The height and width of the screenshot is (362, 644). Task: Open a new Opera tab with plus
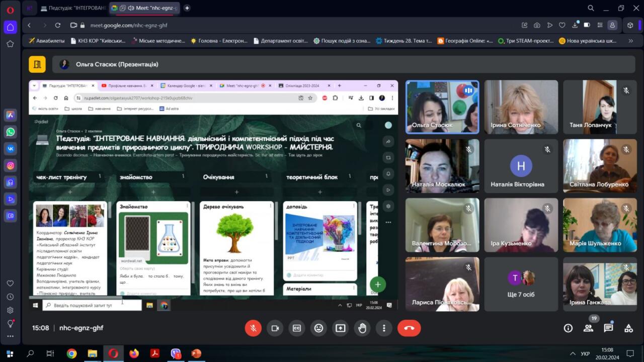click(x=187, y=8)
